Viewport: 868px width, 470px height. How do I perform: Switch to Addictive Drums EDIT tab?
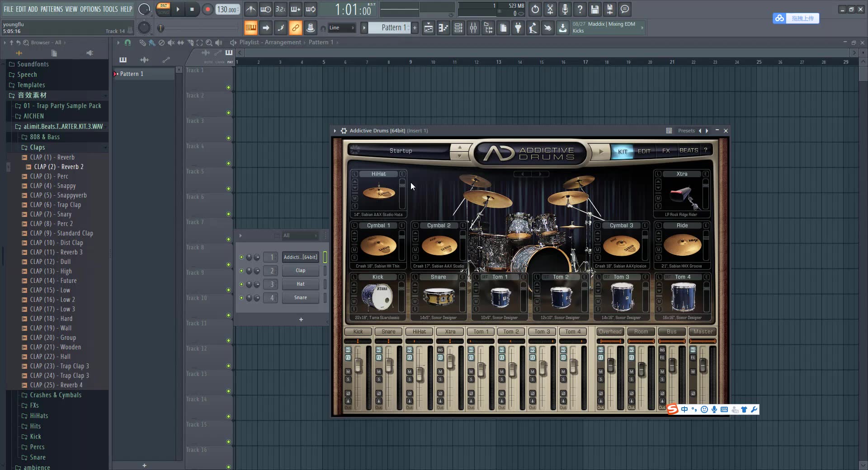[x=644, y=151]
